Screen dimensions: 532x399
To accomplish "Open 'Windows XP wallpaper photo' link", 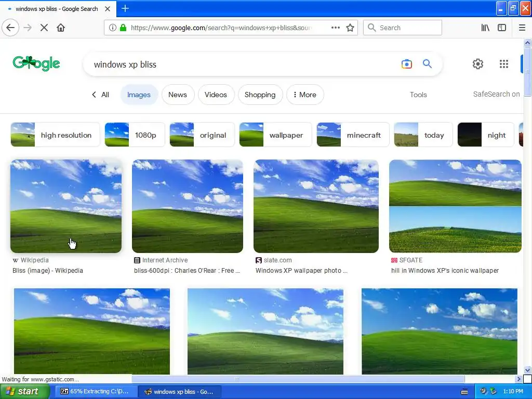I will (301, 270).
